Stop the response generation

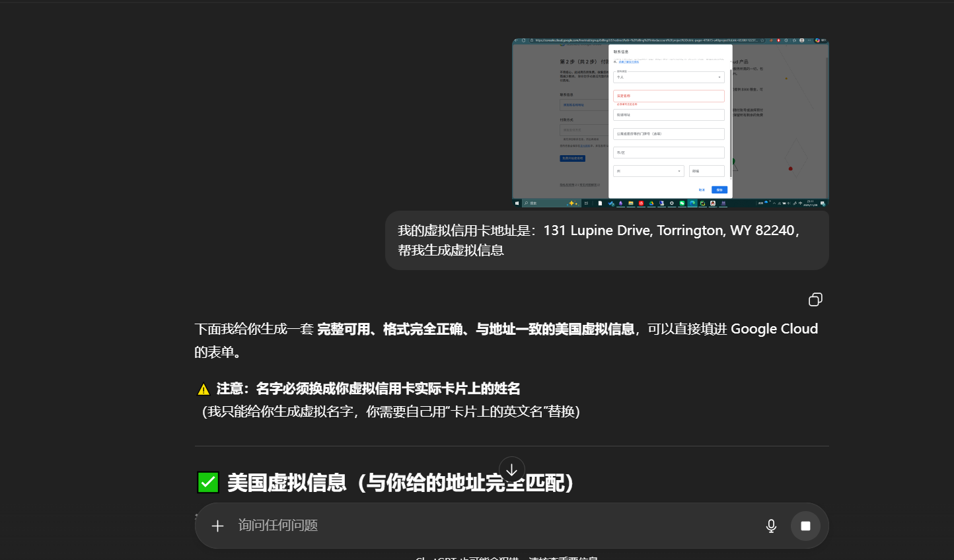(x=805, y=526)
